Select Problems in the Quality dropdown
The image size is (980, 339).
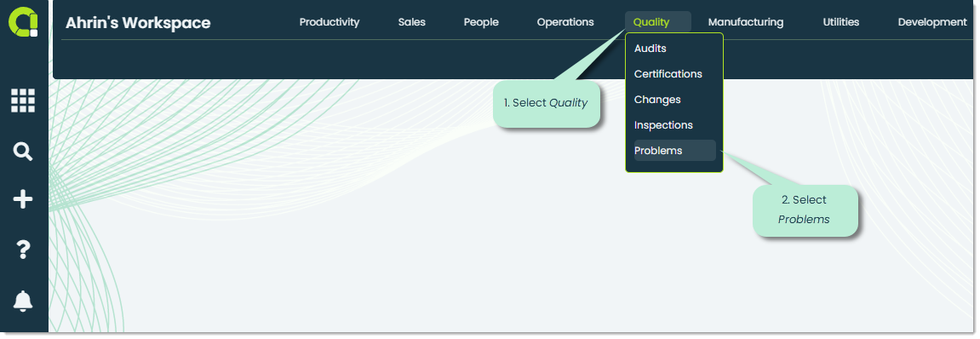point(675,151)
